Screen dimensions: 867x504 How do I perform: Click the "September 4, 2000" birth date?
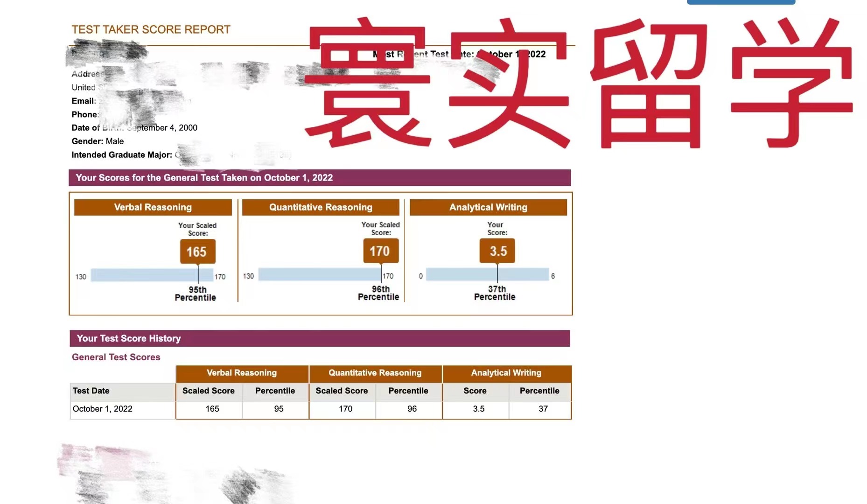coord(162,127)
